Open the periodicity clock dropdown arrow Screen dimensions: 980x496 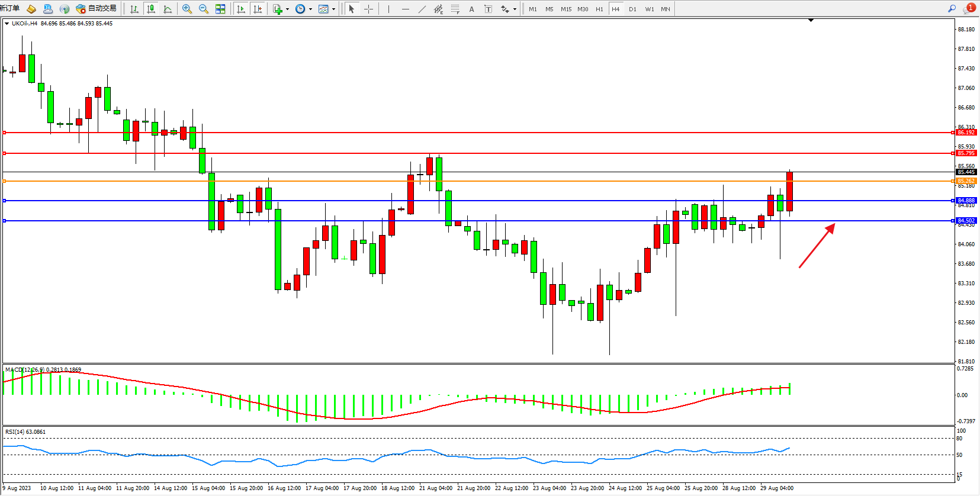(x=310, y=9)
